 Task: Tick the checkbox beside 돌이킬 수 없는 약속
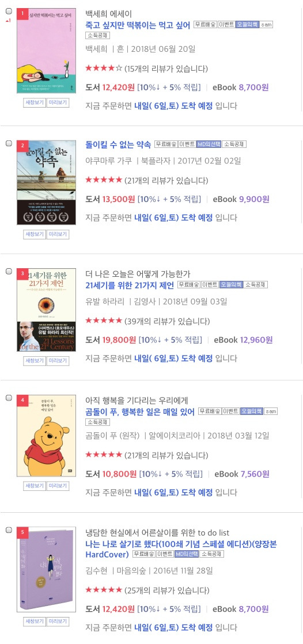coord(9,143)
